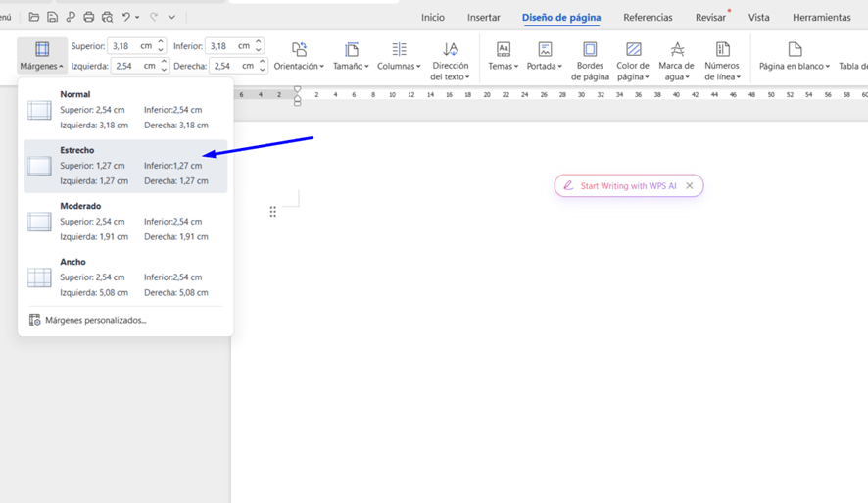
Task: Click the Números de línea icon
Action: pyautogui.click(x=722, y=50)
